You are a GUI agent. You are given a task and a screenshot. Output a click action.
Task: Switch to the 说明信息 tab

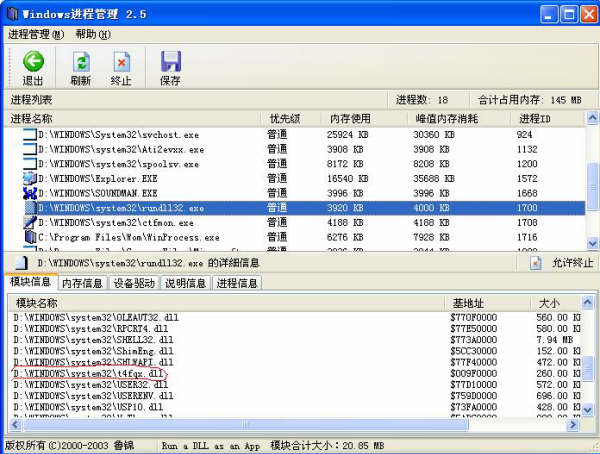(x=186, y=283)
